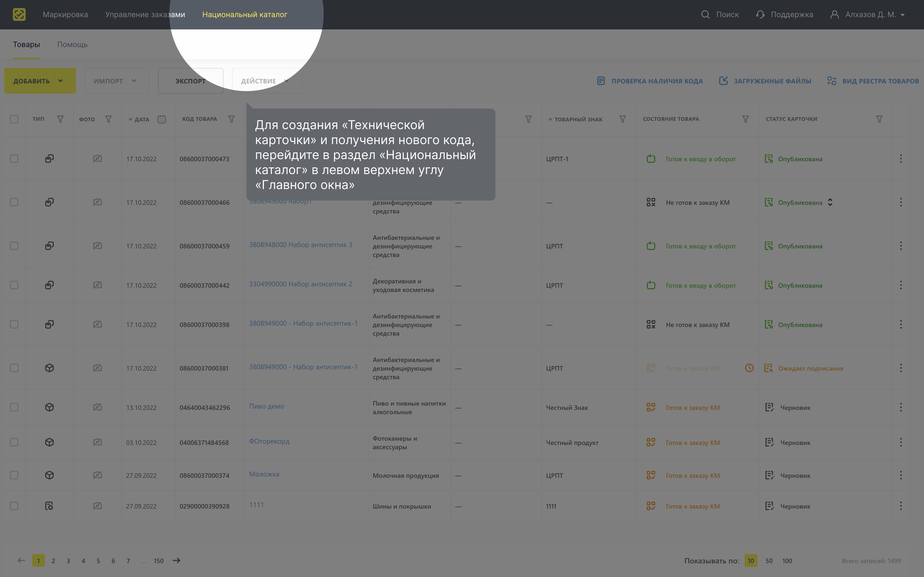
Task: Filter by СОСТОЯНИЕ ТОВАРА funnel icon
Action: [745, 119]
